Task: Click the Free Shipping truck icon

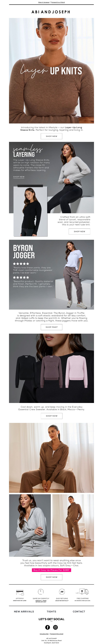Action: pyautogui.click(x=82, y=592)
